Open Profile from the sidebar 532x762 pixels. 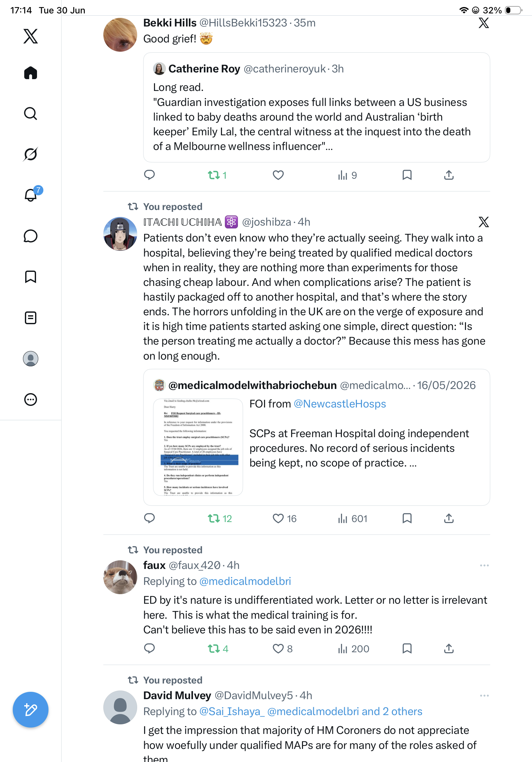[31, 358]
